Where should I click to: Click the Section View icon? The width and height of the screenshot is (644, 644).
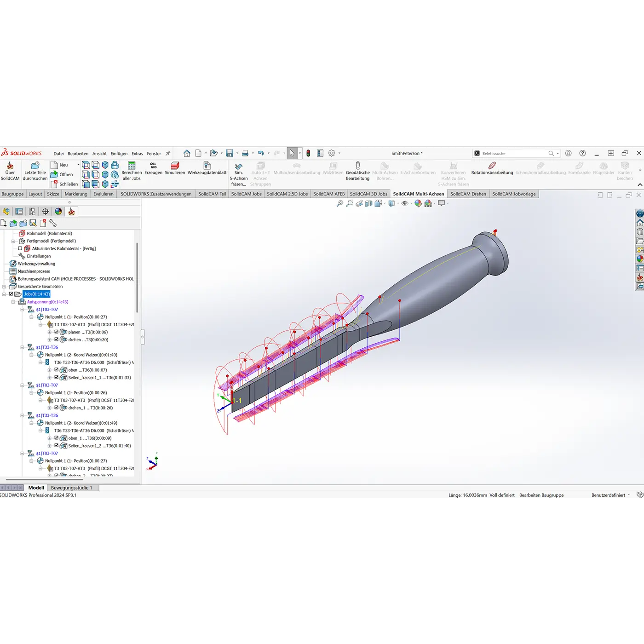(x=369, y=203)
